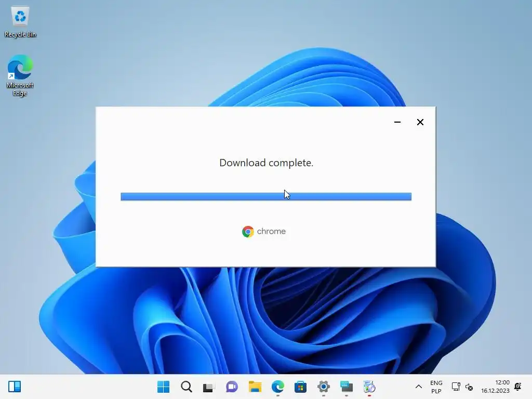Open taskbar Search

[187, 387]
